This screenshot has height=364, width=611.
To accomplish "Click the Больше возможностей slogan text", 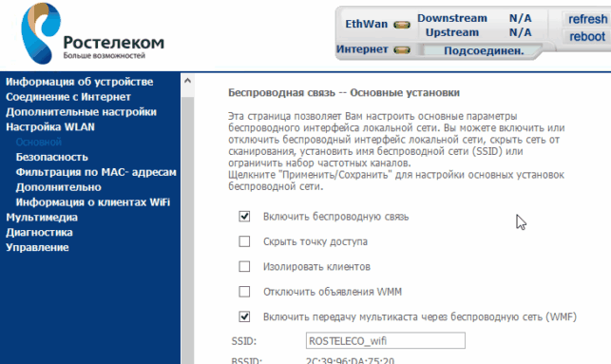I will click(104, 56).
